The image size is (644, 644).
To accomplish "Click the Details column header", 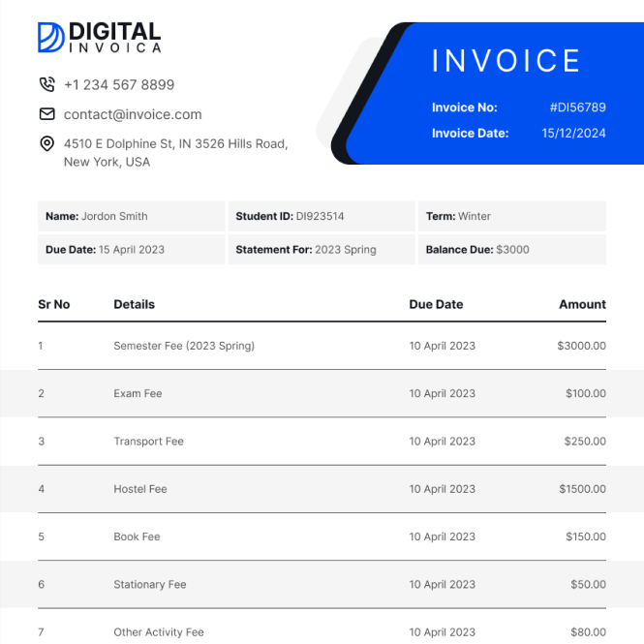I will pos(135,304).
